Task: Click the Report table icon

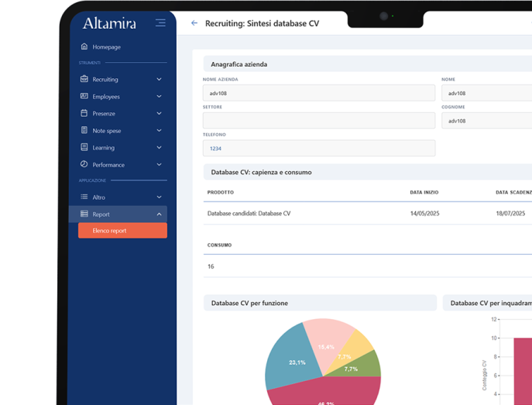Action: coord(84,214)
